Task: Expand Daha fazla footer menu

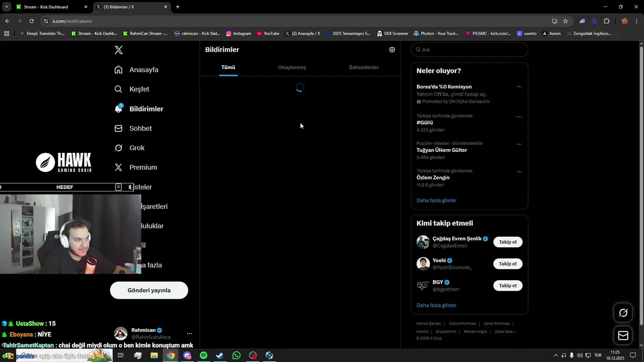Action: tap(506, 331)
